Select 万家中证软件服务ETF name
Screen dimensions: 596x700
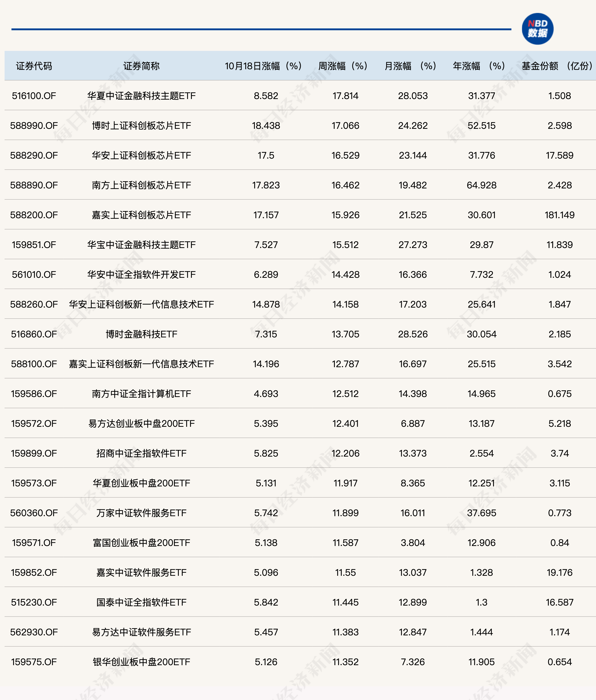coord(141,513)
